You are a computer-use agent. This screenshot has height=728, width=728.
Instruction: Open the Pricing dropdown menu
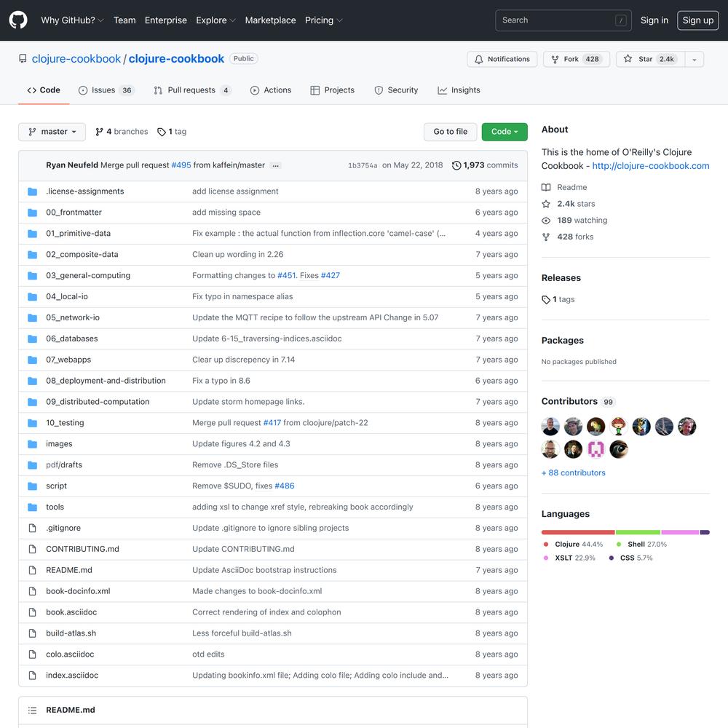(324, 20)
